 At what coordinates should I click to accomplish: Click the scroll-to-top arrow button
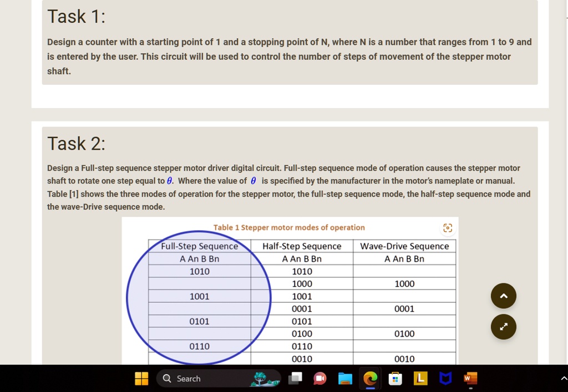tap(504, 296)
